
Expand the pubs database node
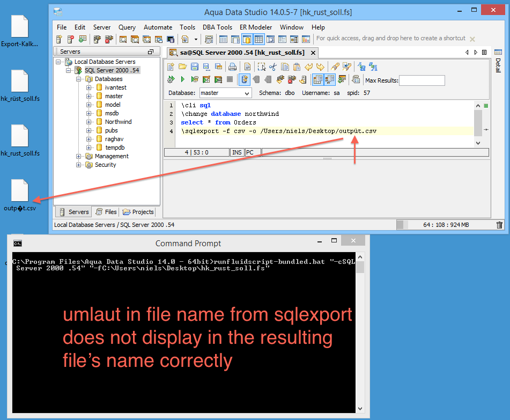[x=88, y=130]
